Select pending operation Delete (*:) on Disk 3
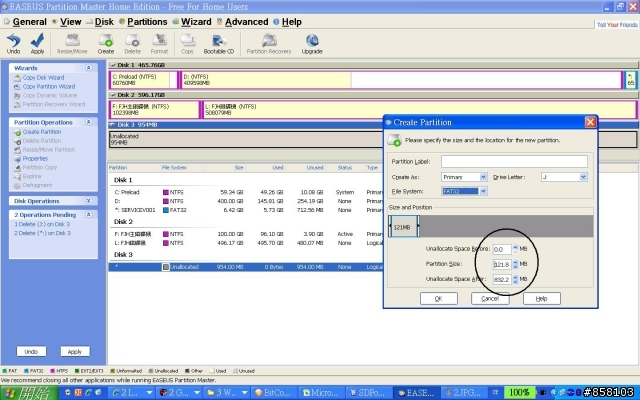The height and width of the screenshot is (400, 640). (x=42, y=233)
